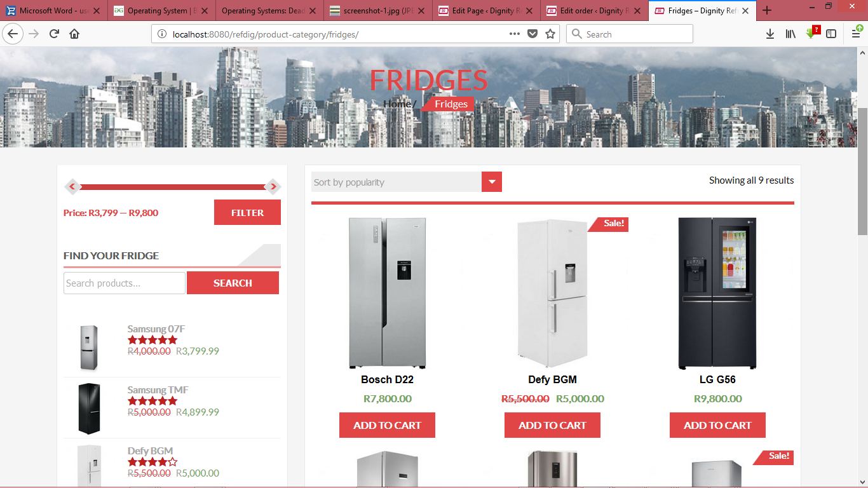The height and width of the screenshot is (488, 868).
Task: Open the Downloads arrow icon
Action: click(x=770, y=34)
